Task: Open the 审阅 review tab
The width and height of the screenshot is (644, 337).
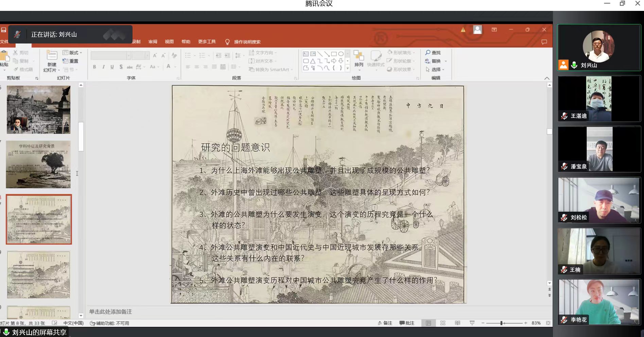Action: pos(153,42)
